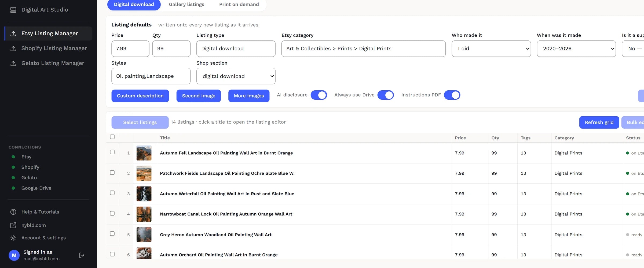The width and height of the screenshot is (644, 268).
Task: Switch to the Digital download tab
Action: [x=134, y=5]
